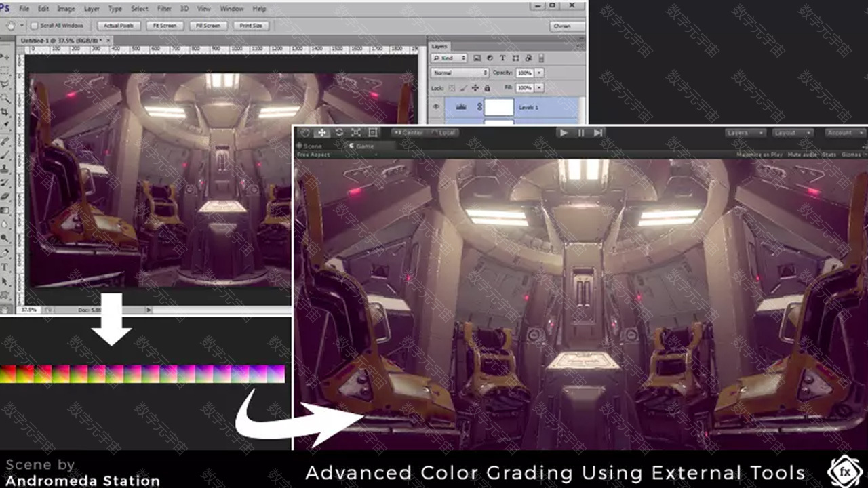Screen dimensions: 868x488
Task: Open the Photoshop File menu
Action: (x=24, y=9)
